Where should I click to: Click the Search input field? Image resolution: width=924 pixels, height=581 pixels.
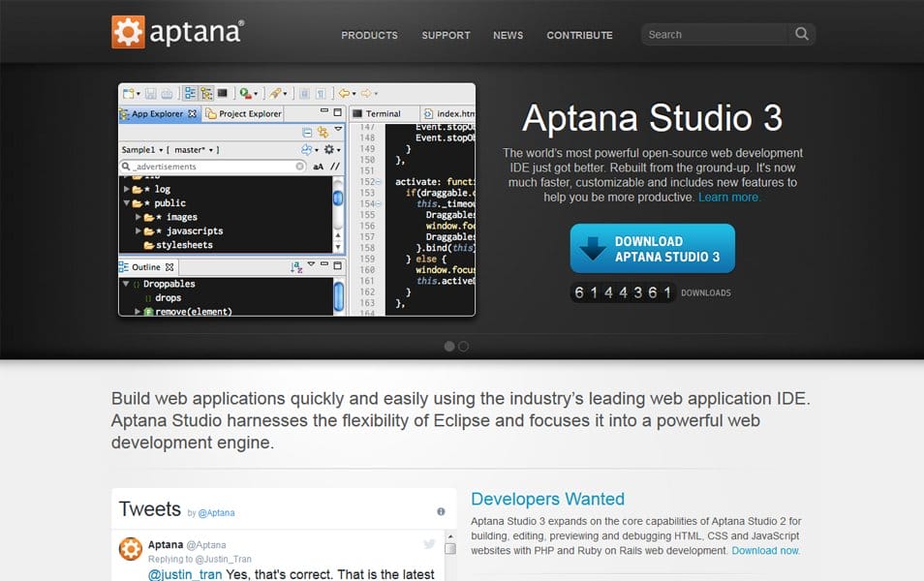point(717,35)
